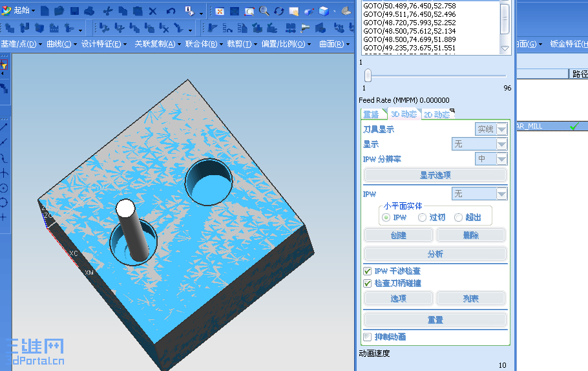Click the magnifier zoom in/out icon
This screenshot has width=588, height=371.
(x=264, y=11)
